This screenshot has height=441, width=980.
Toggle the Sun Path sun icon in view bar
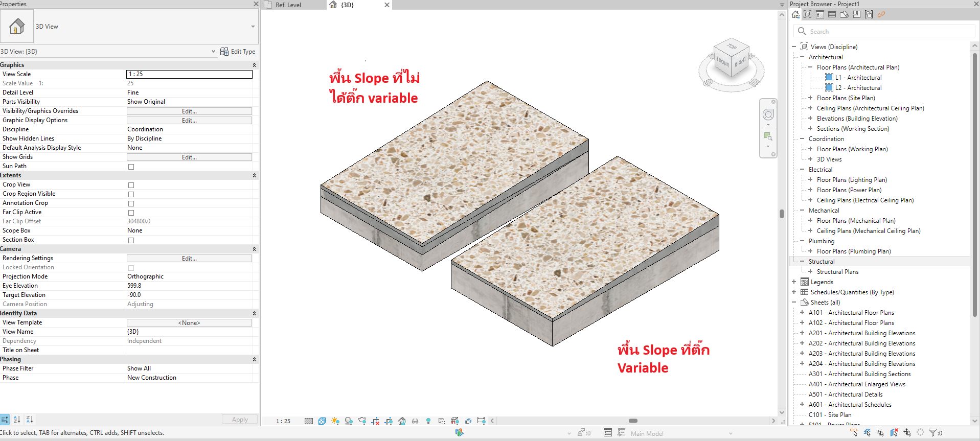tap(335, 421)
